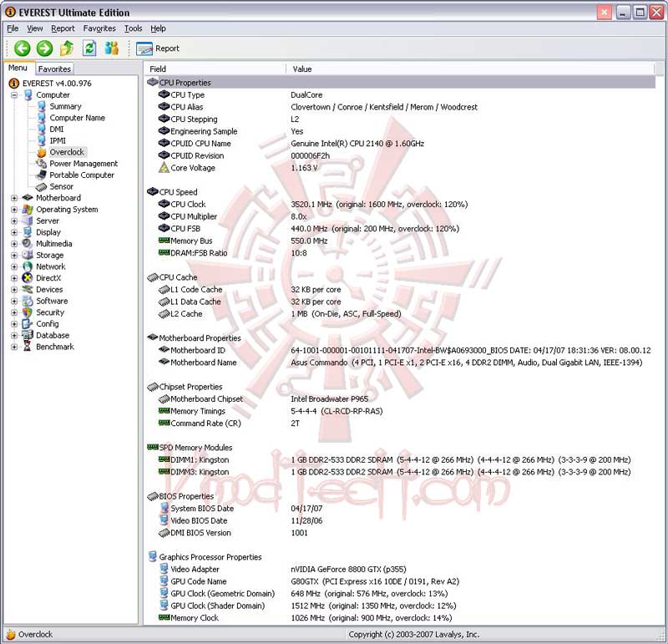Click the Server tower icon

click(x=28, y=221)
